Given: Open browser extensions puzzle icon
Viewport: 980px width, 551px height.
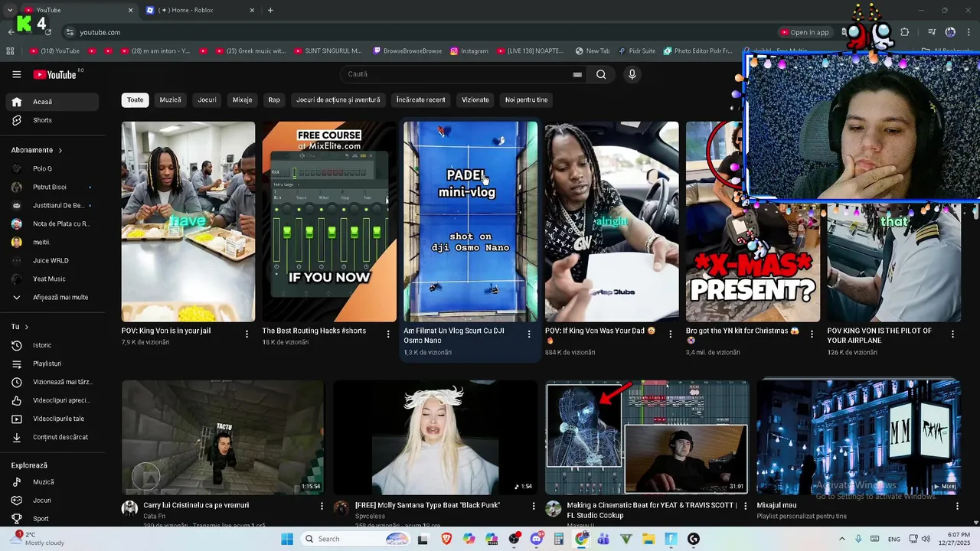Looking at the screenshot, I should pyautogui.click(x=905, y=32).
